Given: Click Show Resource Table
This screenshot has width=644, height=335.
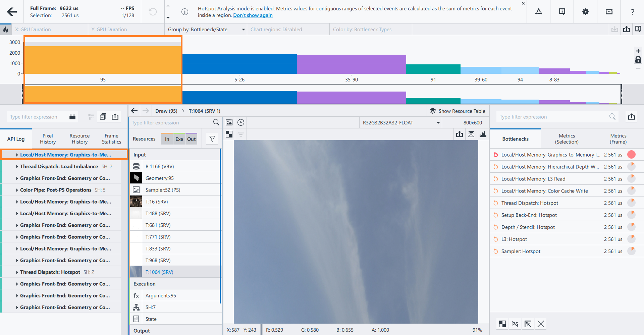Looking at the screenshot, I should (457, 111).
